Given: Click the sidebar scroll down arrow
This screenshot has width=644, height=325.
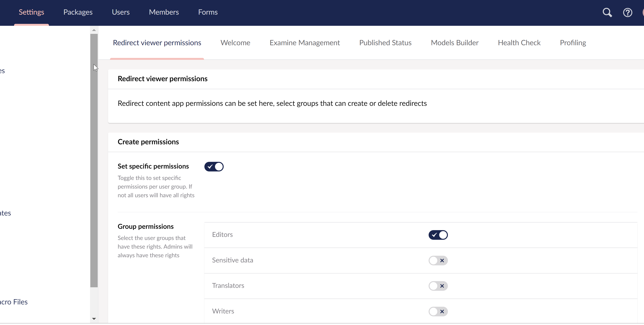Looking at the screenshot, I should pyautogui.click(x=94, y=318).
